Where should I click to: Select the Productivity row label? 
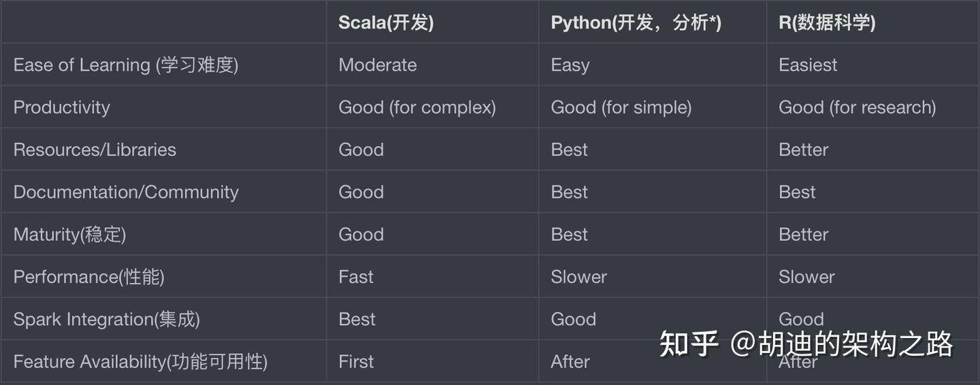click(x=61, y=107)
